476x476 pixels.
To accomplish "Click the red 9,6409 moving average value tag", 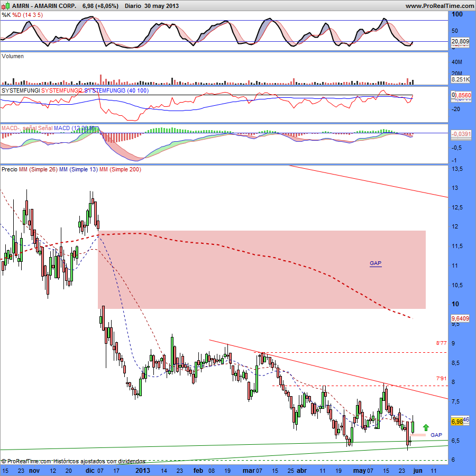I will pyautogui.click(x=460, y=318).
